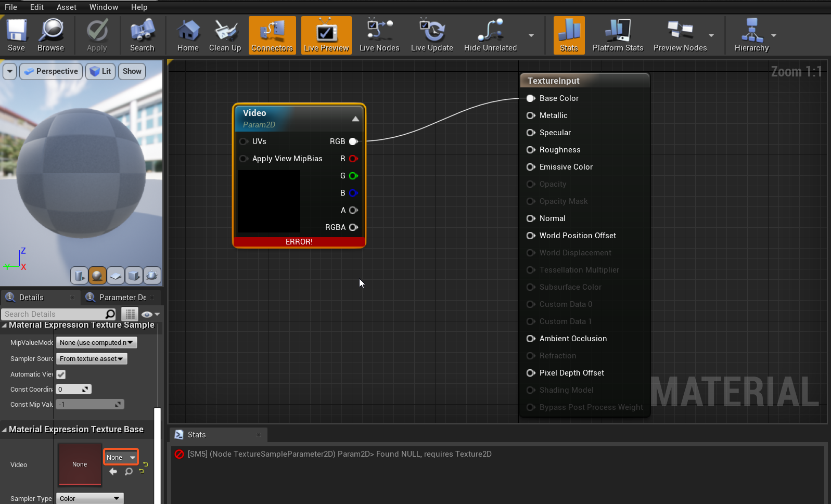Open the Asset menu
Screen dimensions: 831x504
click(66, 7)
